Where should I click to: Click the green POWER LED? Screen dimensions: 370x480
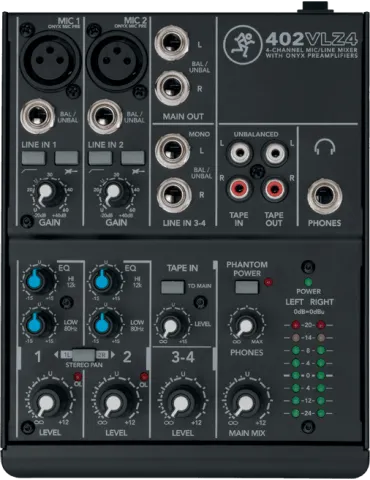pyautogui.click(x=309, y=282)
